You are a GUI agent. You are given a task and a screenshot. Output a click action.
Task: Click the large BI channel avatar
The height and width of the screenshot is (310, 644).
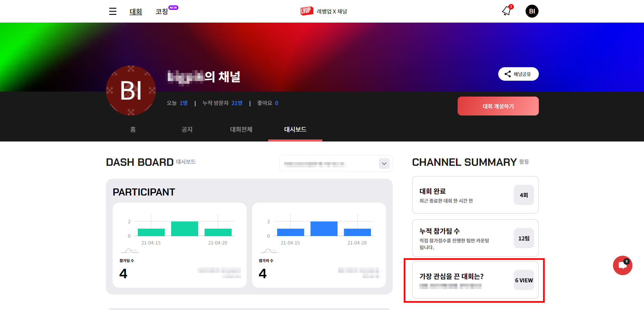click(x=131, y=91)
